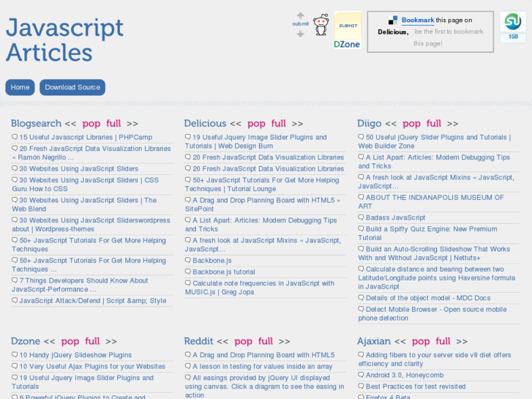Image resolution: width=532 pixels, height=399 pixels.
Task: Open Detect Mobile Browser link
Action: (x=432, y=314)
